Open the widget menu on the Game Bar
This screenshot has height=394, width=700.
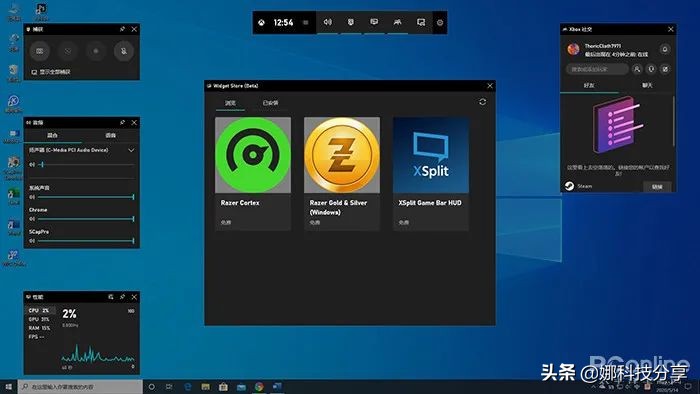305,22
